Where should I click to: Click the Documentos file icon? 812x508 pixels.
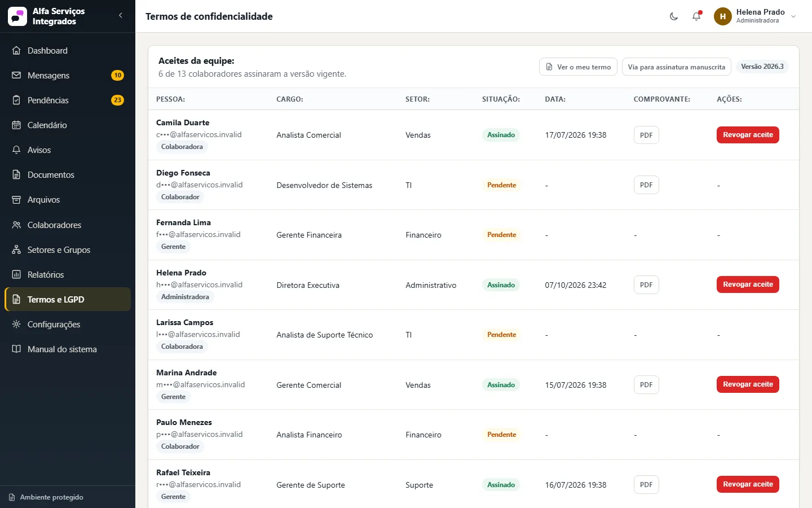pyautogui.click(x=16, y=174)
